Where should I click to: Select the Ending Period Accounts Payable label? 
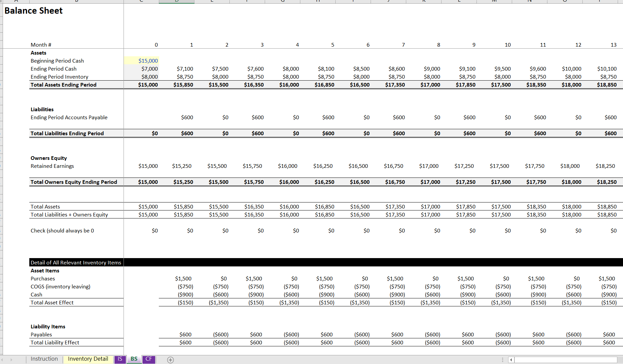point(69,117)
